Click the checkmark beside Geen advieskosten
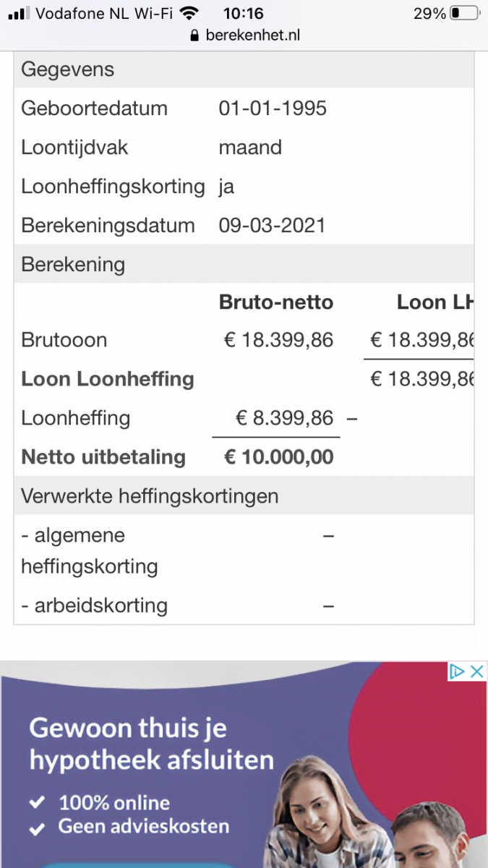The width and height of the screenshot is (488, 868). 37,826
